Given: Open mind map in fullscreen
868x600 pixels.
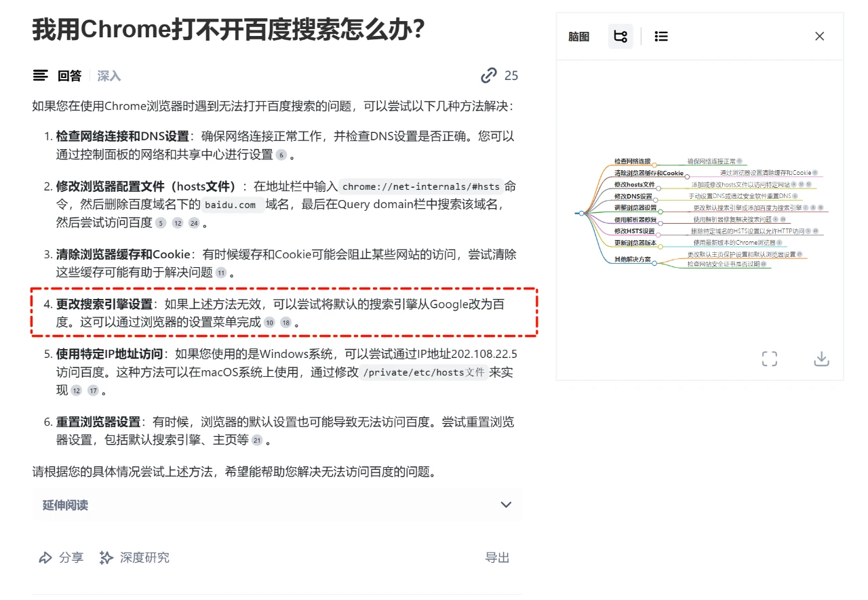Looking at the screenshot, I should click(x=770, y=359).
